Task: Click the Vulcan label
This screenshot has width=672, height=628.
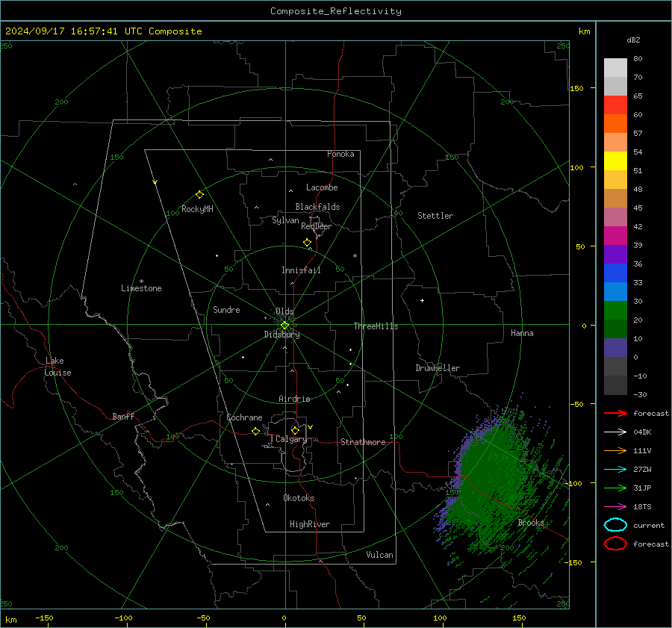Action: [380, 555]
